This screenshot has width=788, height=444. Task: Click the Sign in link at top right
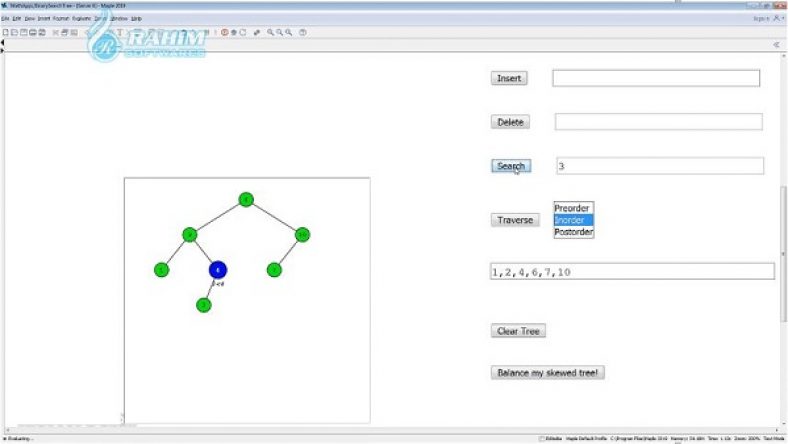760,19
